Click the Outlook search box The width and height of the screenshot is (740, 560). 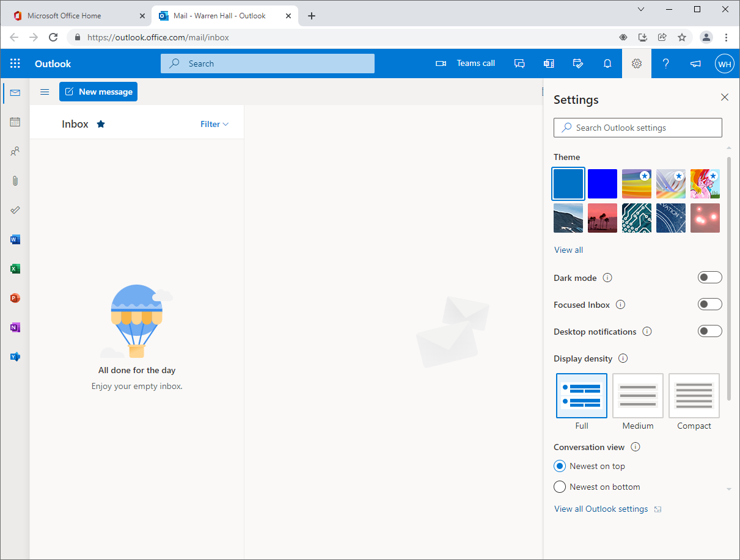pyautogui.click(x=268, y=64)
